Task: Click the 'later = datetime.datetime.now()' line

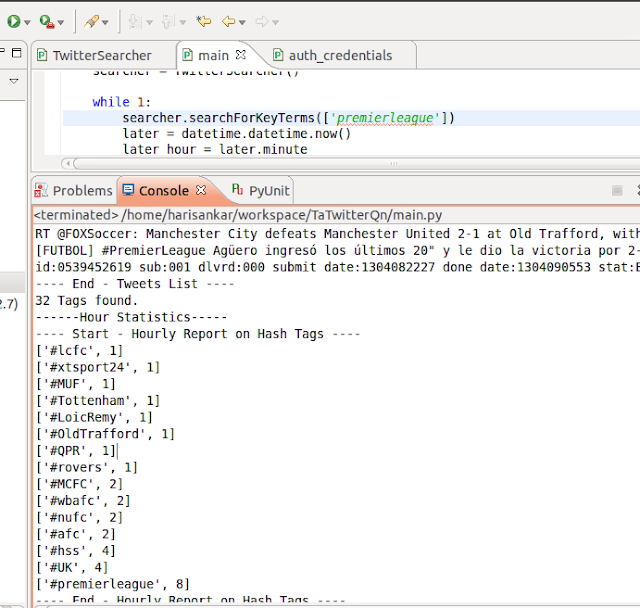Action: pos(237,134)
